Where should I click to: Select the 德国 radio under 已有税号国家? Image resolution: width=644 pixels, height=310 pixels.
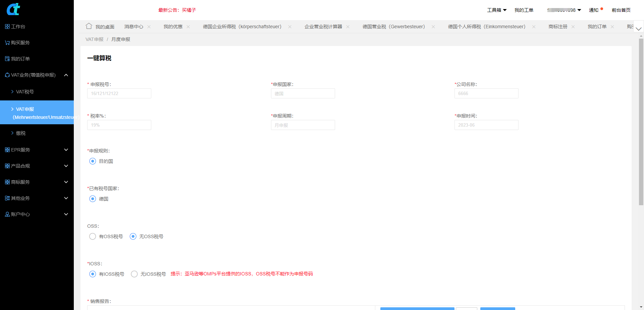click(x=93, y=199)
